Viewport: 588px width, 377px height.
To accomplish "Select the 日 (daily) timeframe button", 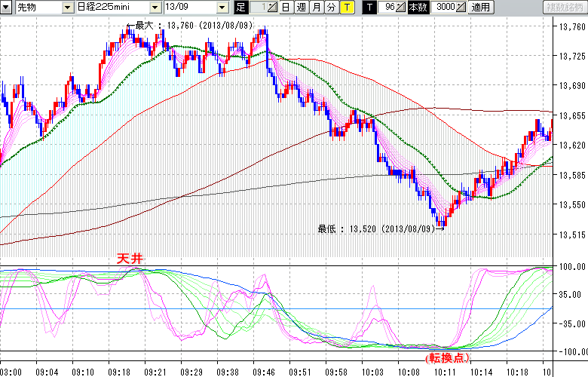I will [x=286, y=8].
